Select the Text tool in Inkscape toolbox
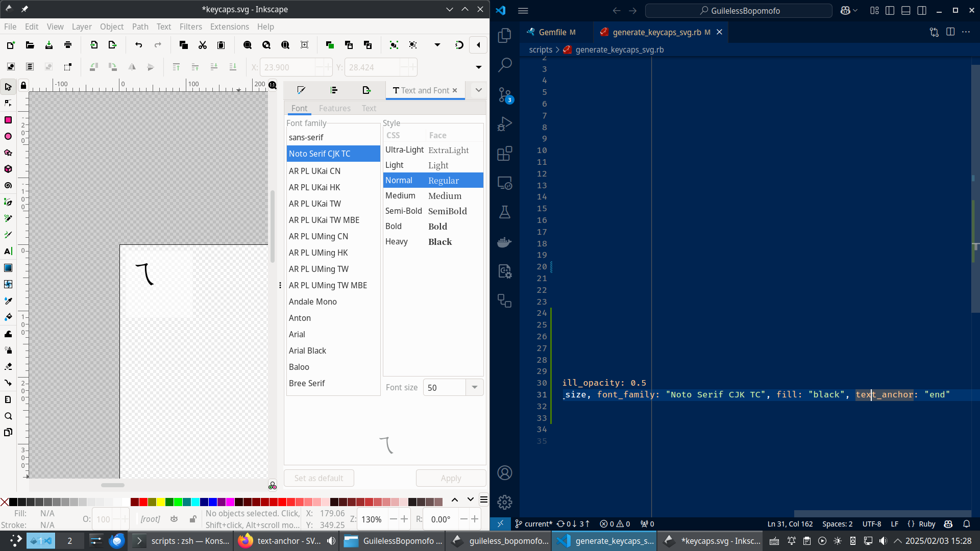 (x=8, y=251)
